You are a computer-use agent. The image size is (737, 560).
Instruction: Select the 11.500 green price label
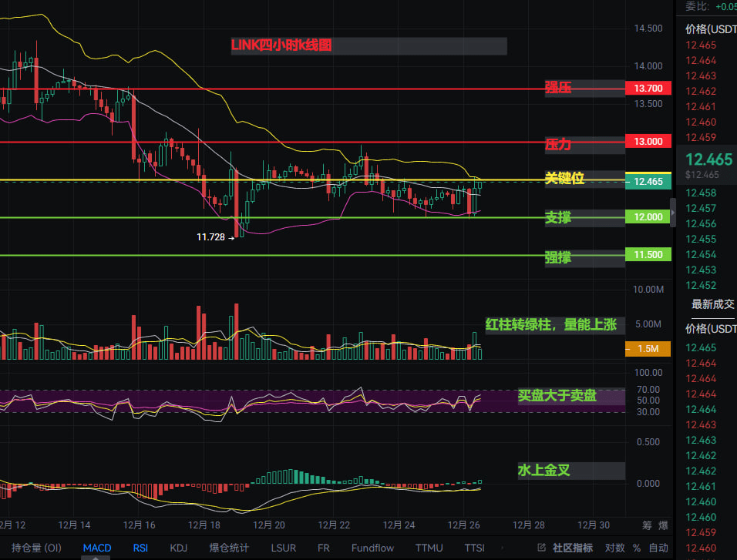point(648,255)
